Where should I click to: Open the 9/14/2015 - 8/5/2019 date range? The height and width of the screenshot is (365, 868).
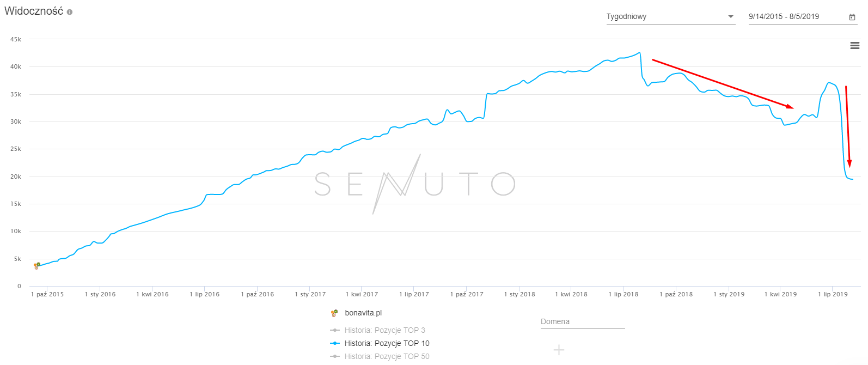[796, 17]
